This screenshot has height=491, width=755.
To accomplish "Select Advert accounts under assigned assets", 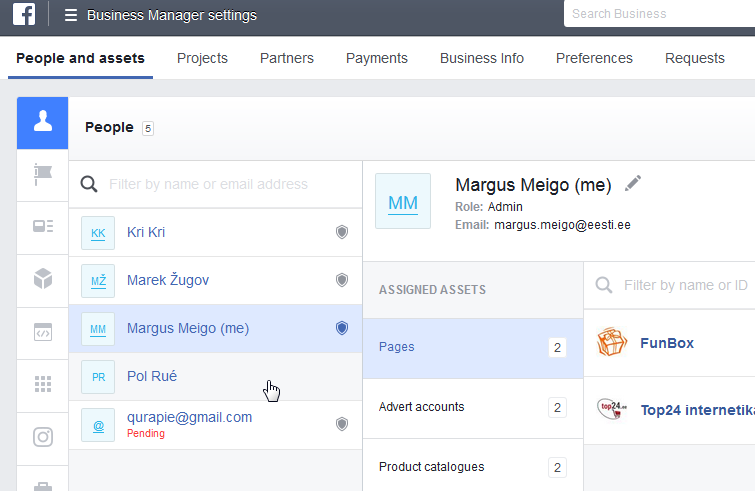I will tap(421, 407).
